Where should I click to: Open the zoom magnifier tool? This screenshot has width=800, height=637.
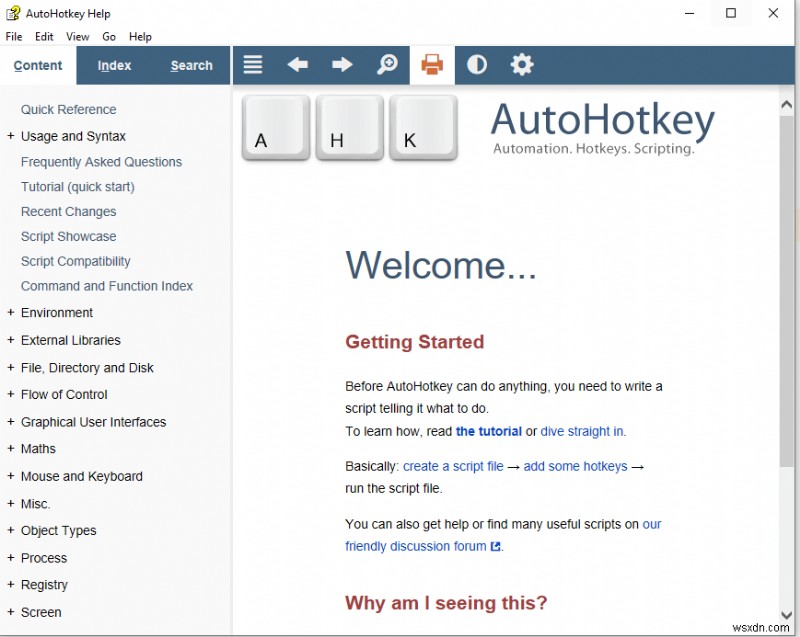(387, 64)
